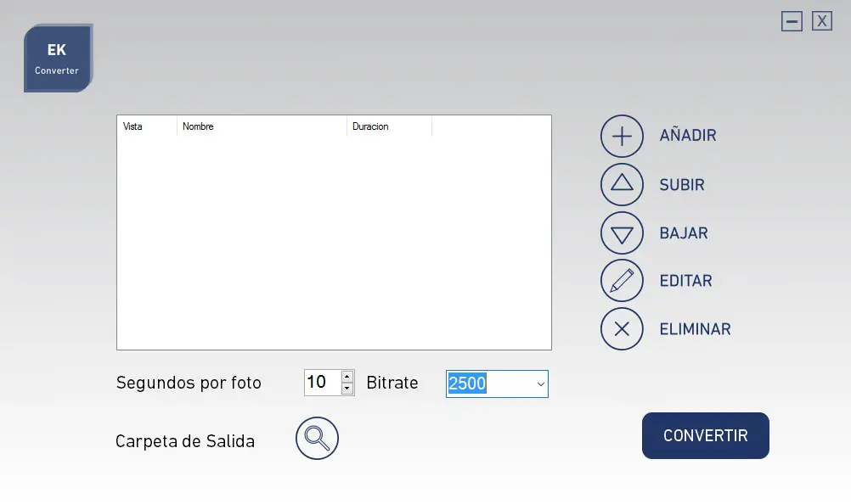Increase seconds per photo with up arrow
851x504 pixels.
[347, 376]
